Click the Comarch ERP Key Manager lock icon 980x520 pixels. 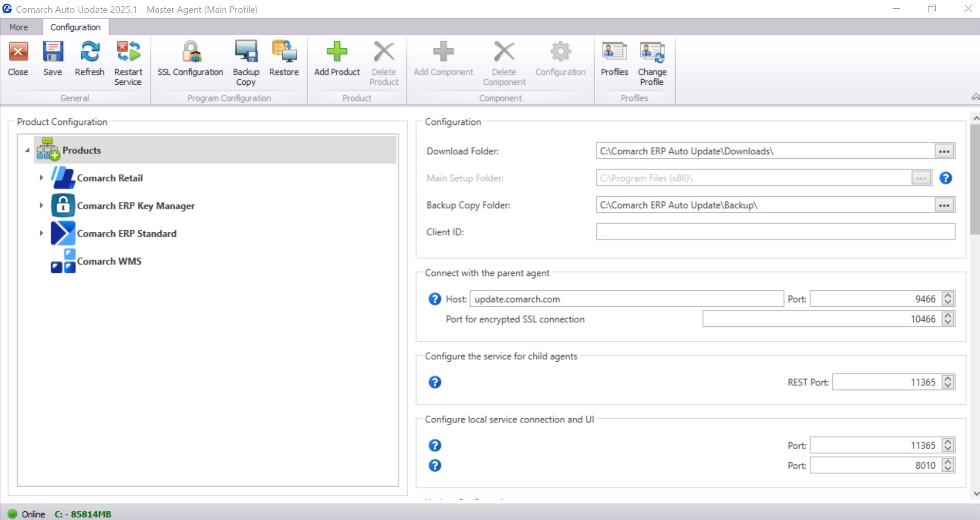coord(63,206)
